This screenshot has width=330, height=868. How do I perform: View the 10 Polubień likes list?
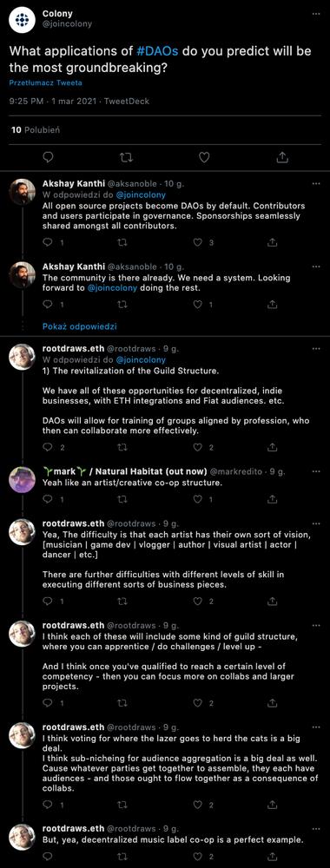[x=35, y=129]
